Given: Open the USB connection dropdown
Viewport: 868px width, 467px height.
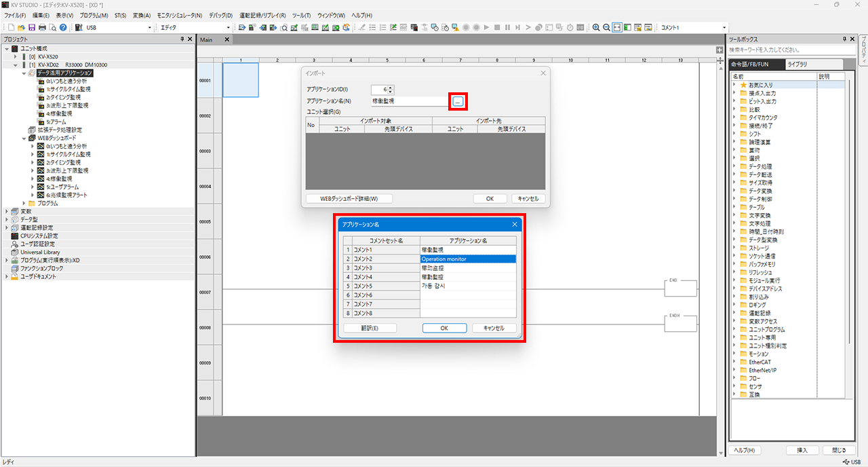Looking at the screenshot, I should pos(150,27).
